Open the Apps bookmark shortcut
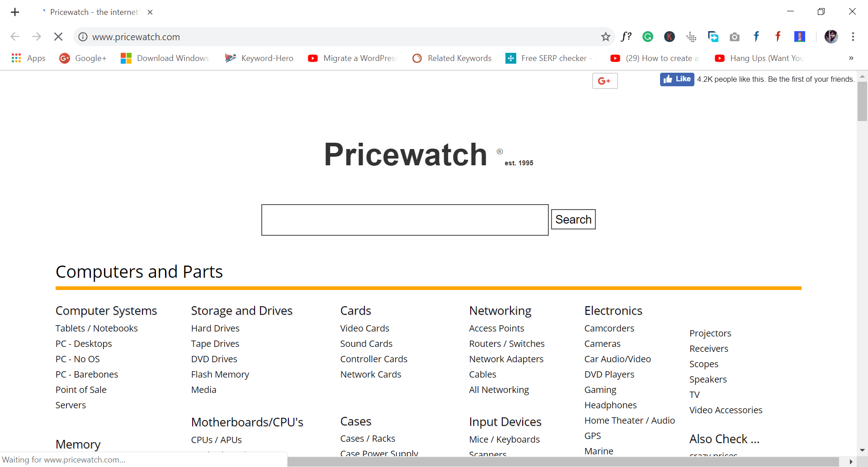 [28, 58]
